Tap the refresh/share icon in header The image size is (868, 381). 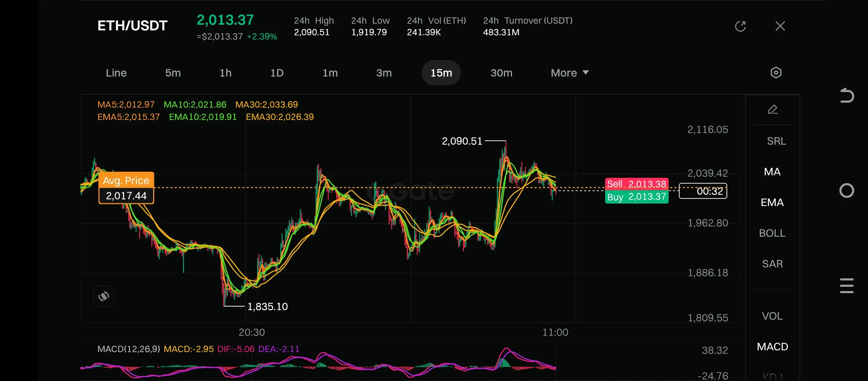point(740,26)
